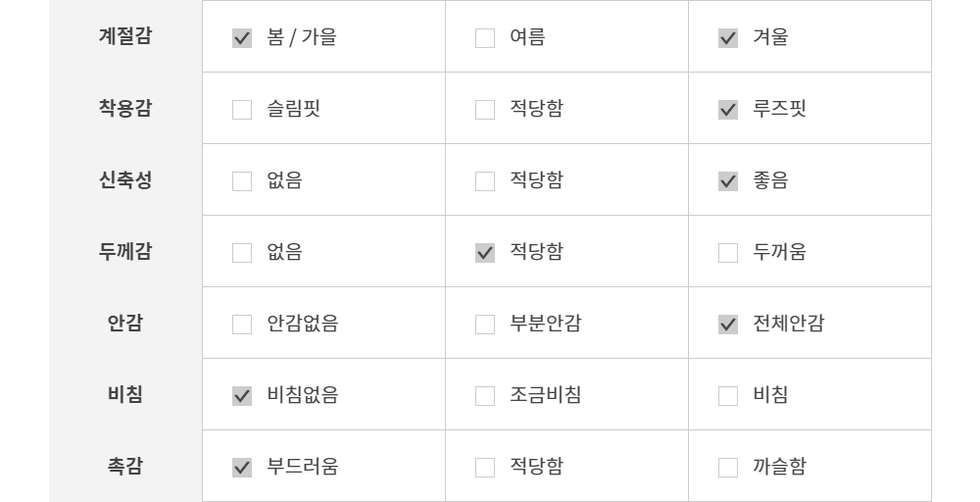Check the 까슬함 checkbox

pyautogui.click(x=728, y=468)
